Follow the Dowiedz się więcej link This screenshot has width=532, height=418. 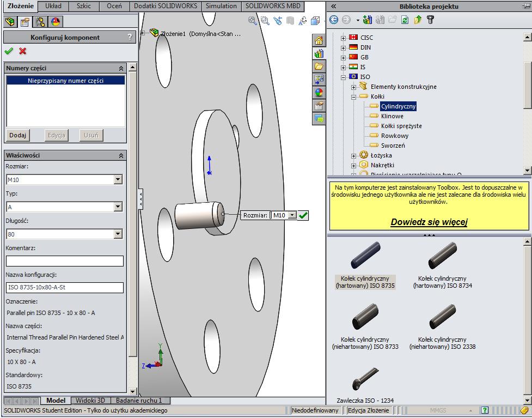(x=429, y=222)
